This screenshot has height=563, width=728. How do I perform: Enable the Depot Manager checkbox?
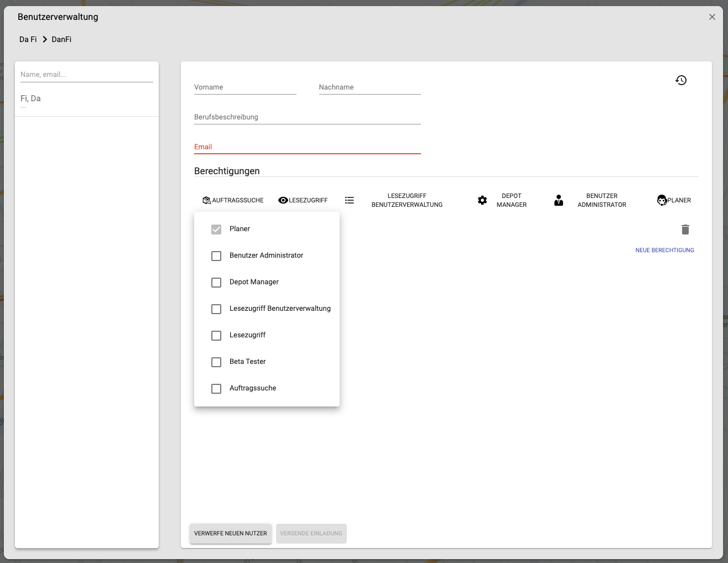(x=216, y=283)
